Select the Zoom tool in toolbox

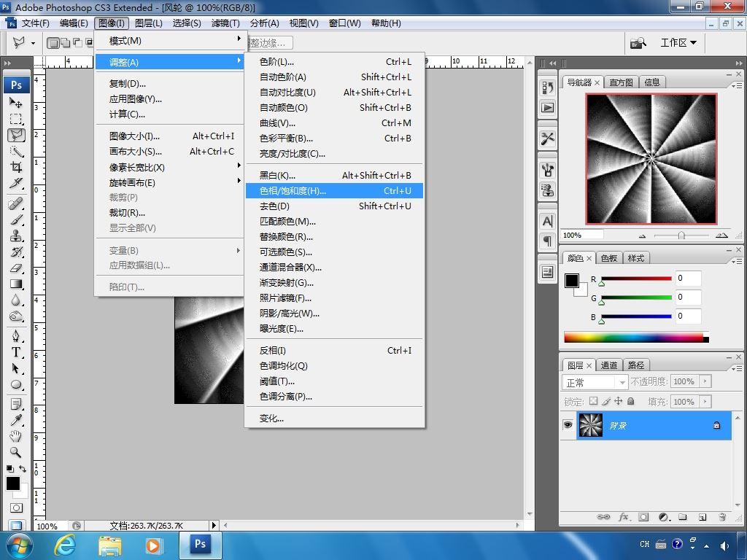(16, 452)
